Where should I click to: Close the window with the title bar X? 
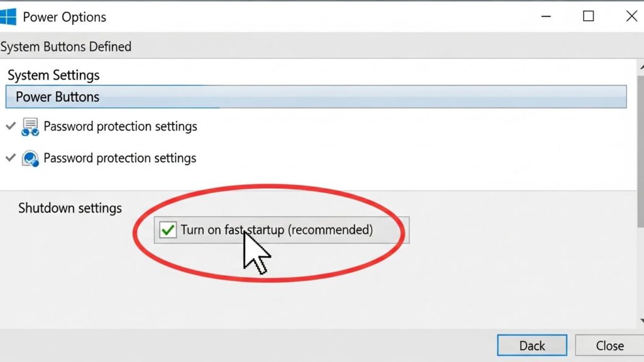[631, 16]
